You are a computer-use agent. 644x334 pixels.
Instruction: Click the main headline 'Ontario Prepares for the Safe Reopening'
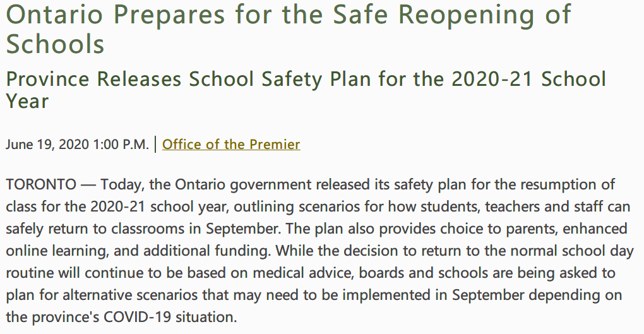pos(271,16)
